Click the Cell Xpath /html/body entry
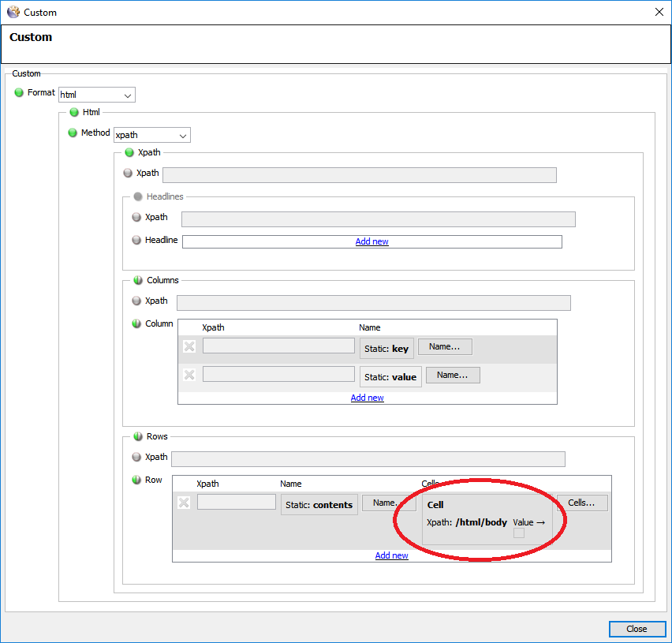This screenshot has width=672, height=643. (x=467, y=522)
